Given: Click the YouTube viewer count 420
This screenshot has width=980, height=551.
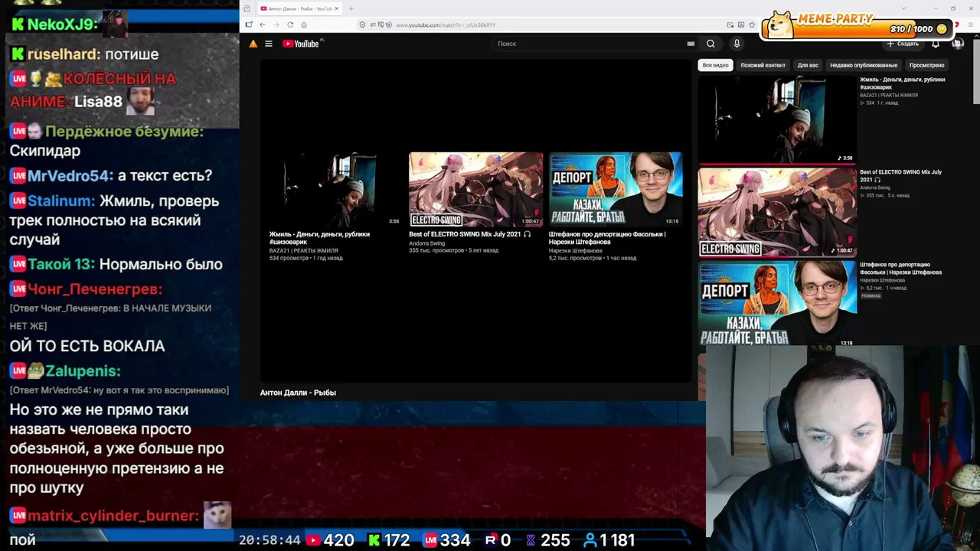Looking at the screenshot, I should [338, 540].
